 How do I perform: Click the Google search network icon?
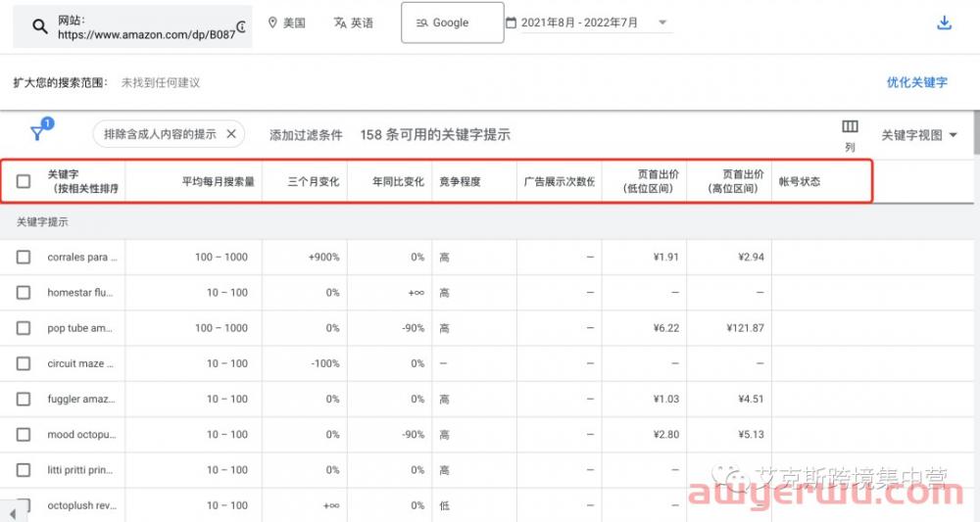click(x=421, y=23)
